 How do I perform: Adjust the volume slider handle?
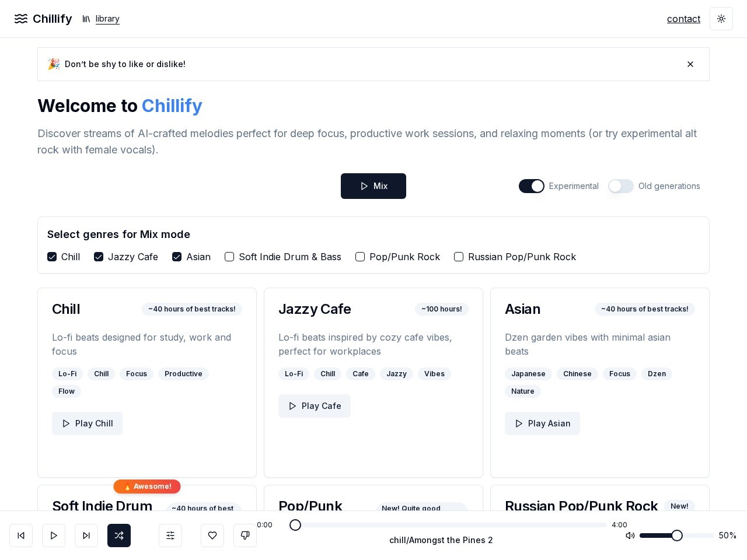click(677, 535)
